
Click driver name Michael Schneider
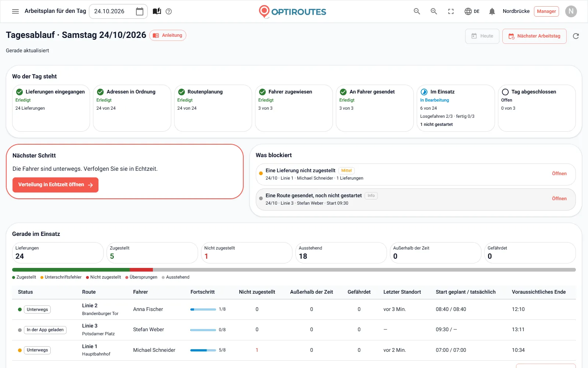pos(154,350)
